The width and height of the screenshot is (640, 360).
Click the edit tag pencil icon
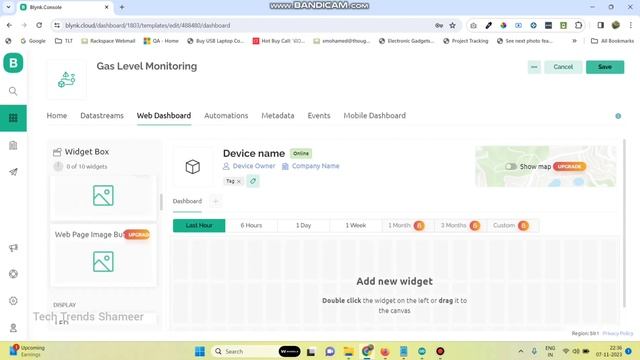pos(253,181)
